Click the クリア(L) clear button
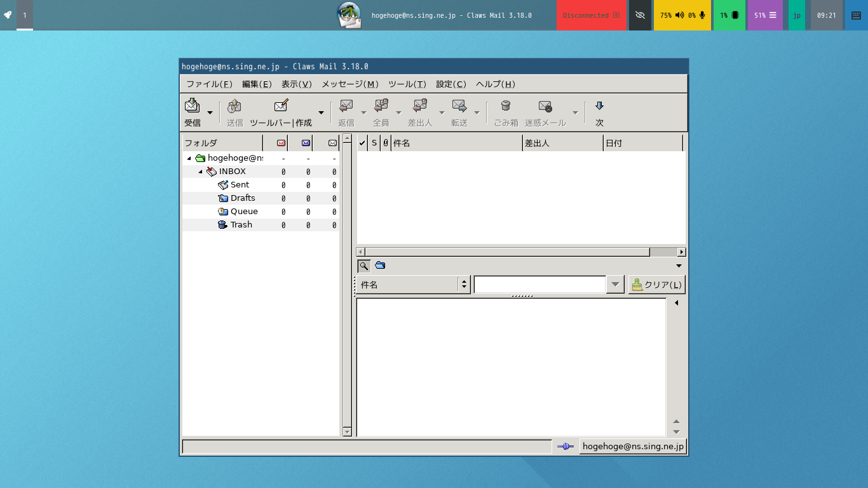The image size is (868, 488). click(656, 285)
